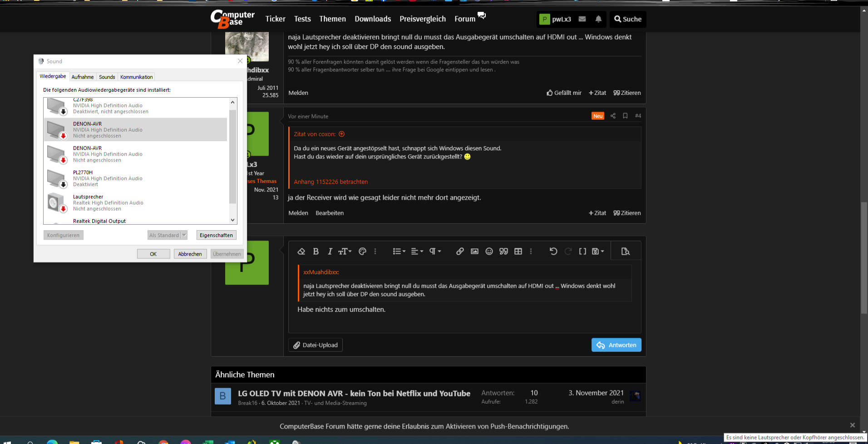Open the smiley emoji picker

[489, 252]
